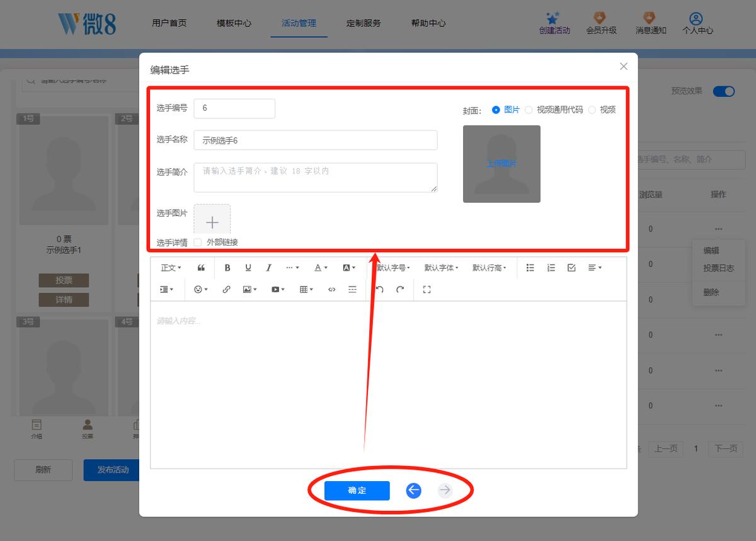Apply underline formatting in the editor
Image resolution: width=756 pixels, height=541 pixels.
(x=248, y=268)
